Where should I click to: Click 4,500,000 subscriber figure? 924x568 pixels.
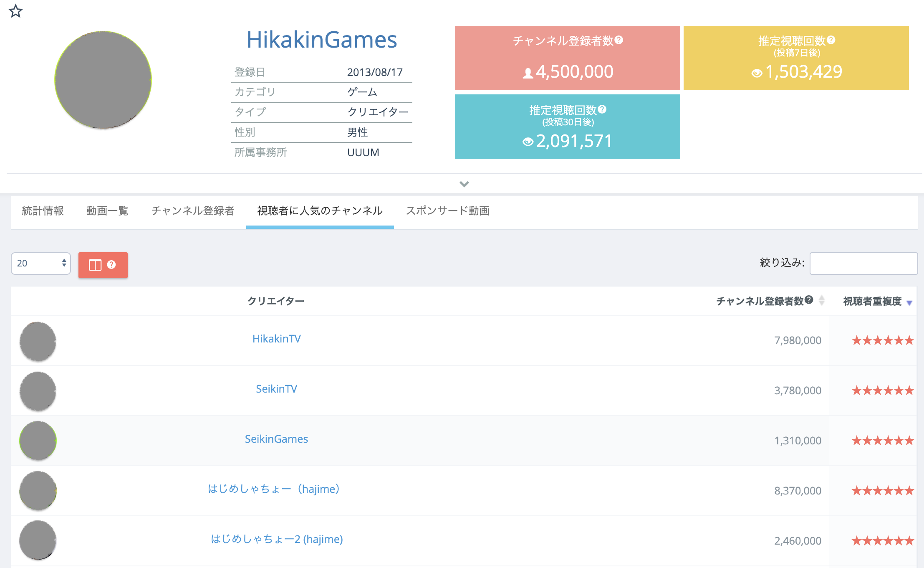[x=575, y=72]
